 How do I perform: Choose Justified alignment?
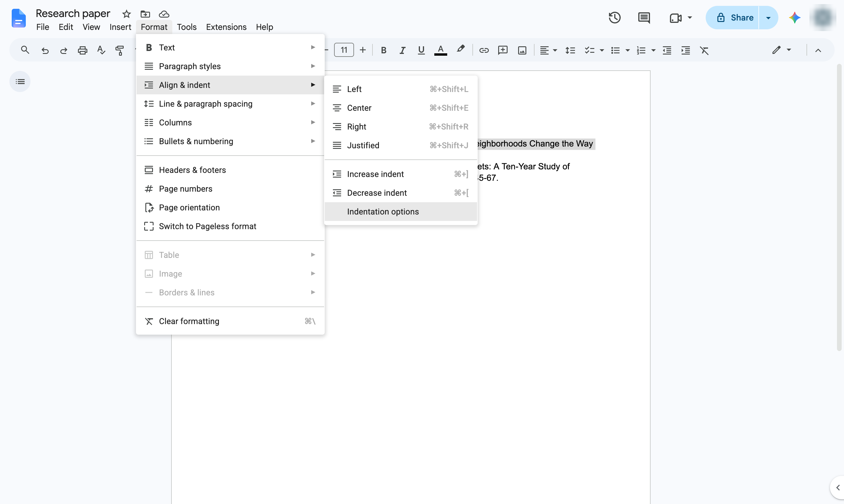400,145
